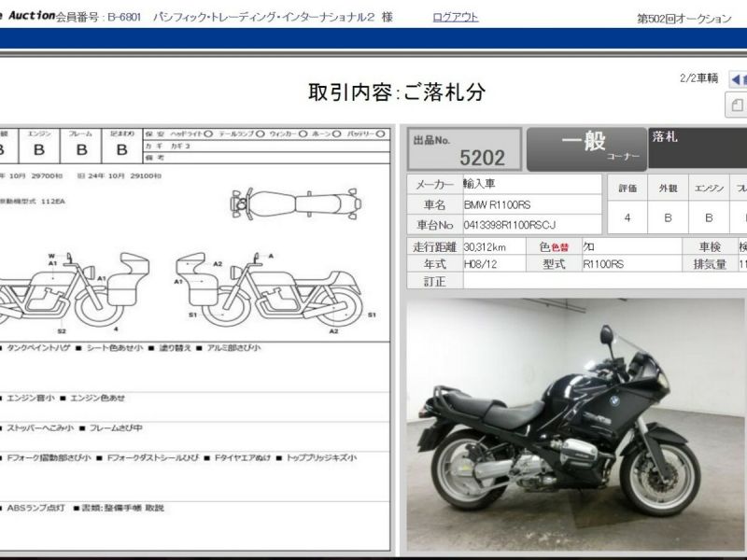Viewport: 747px width, 560px height.
Task: Select lot number 5202 box
Action: pos(464,149)
